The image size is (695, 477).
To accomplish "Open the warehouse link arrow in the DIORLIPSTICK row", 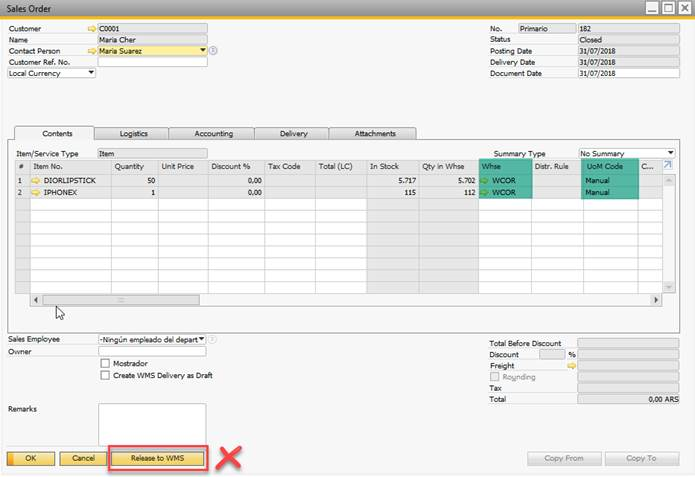I will (486, 180).
